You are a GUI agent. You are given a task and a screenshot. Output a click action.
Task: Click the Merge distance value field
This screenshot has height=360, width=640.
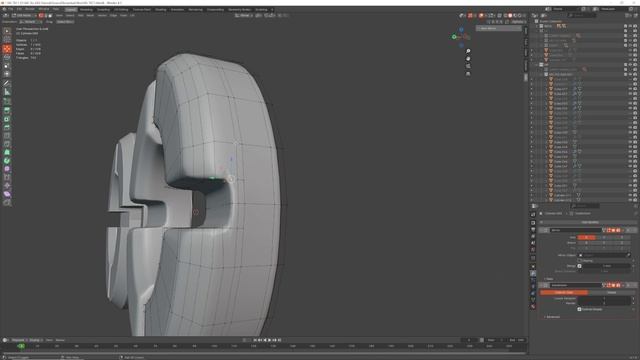point(607,266)
